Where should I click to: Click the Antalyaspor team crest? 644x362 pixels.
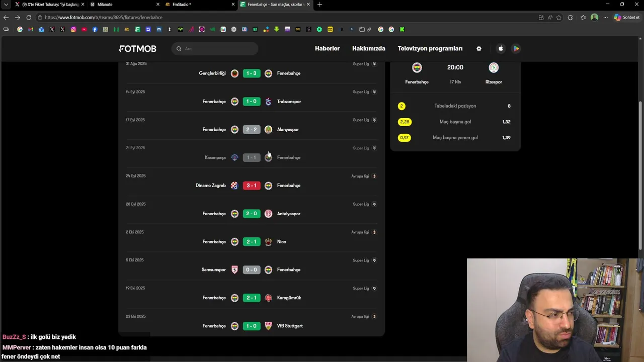(268, 214)
